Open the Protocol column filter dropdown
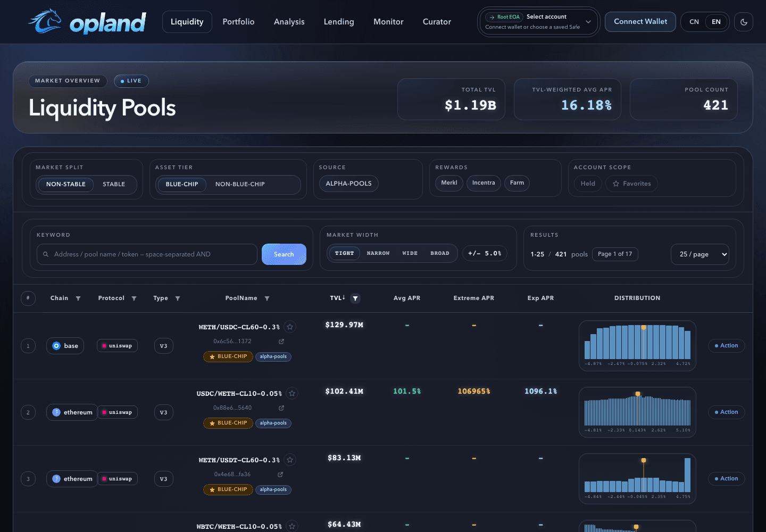The width and height of the screenshot is (766, 532). pos(134,298)
